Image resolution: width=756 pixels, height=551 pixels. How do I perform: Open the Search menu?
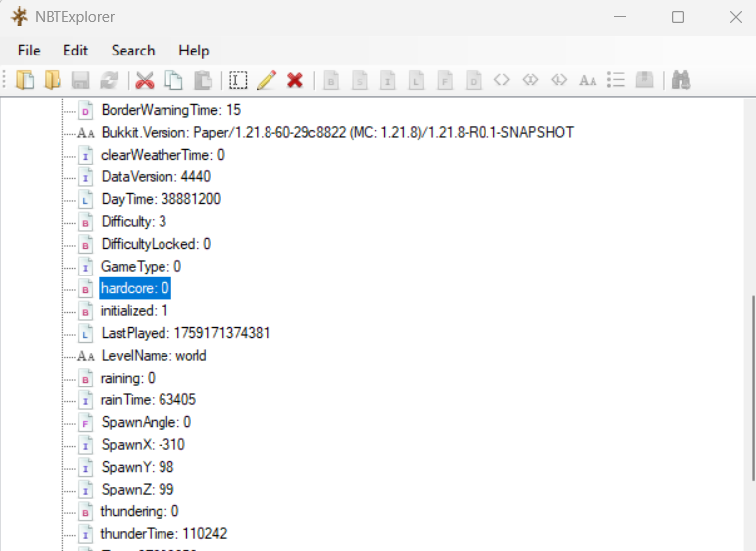[x=133, y=51]
